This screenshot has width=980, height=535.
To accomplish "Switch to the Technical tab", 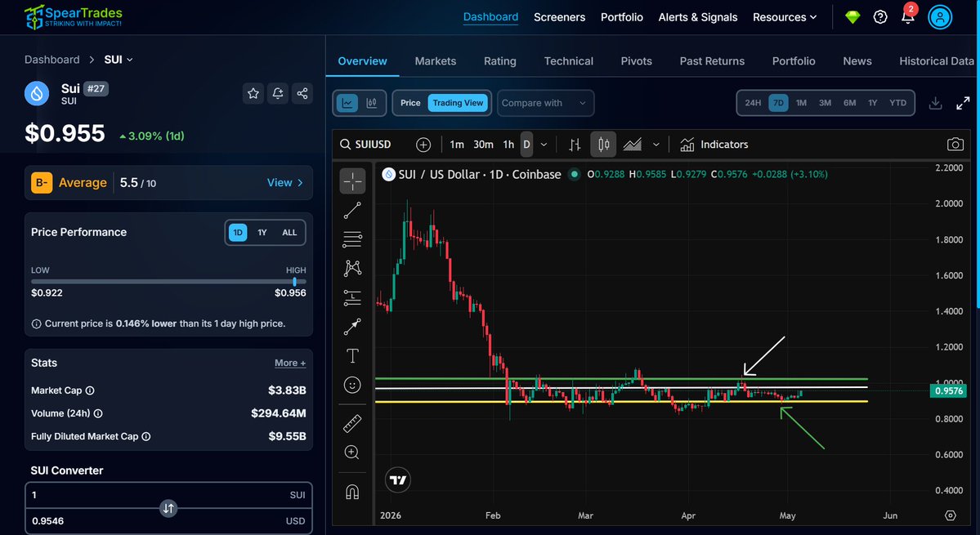I will 569,61.
